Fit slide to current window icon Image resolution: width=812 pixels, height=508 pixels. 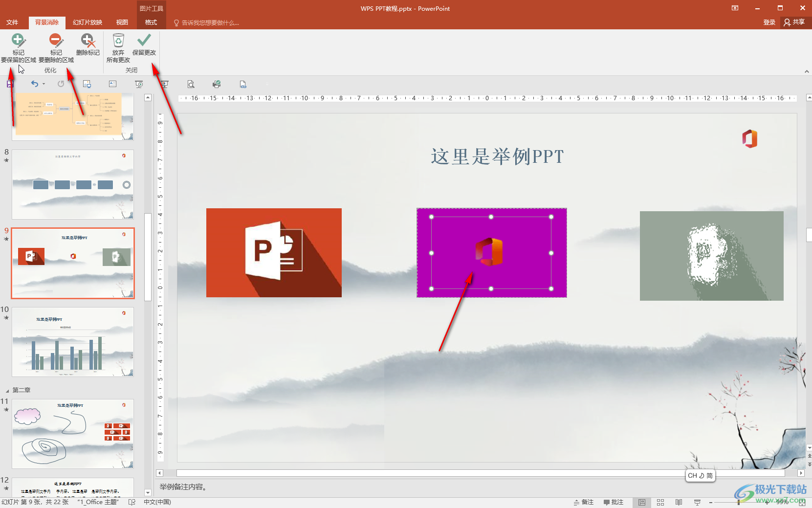click(x=802, y=502)
